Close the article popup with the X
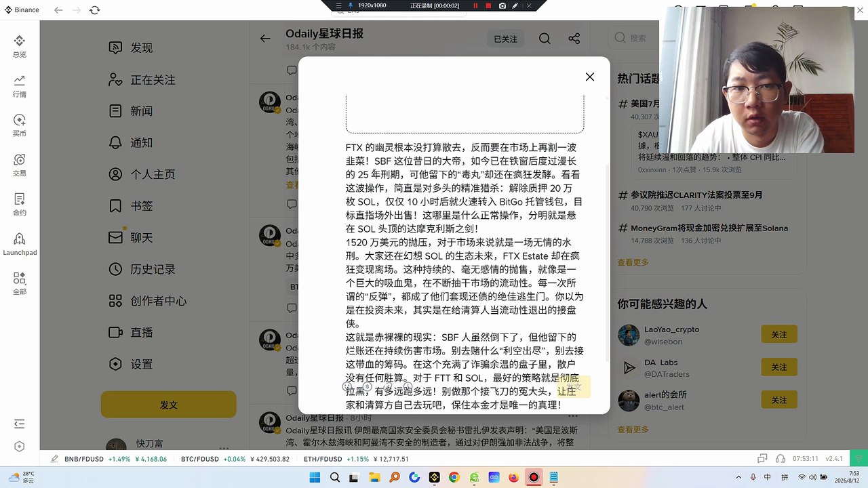This screenshot has width=868, height=488. [590, 77]
